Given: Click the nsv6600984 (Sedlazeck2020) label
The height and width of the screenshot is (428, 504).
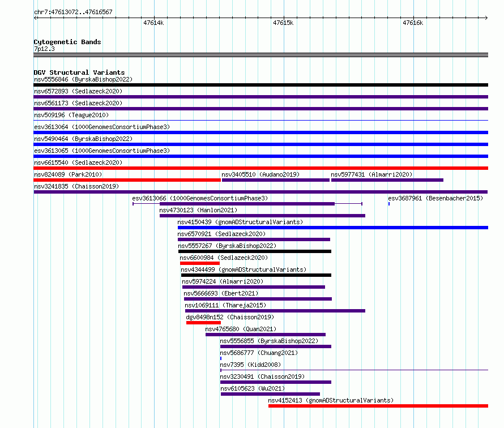Looking at the screenshot, I should [x=224, y=258].
